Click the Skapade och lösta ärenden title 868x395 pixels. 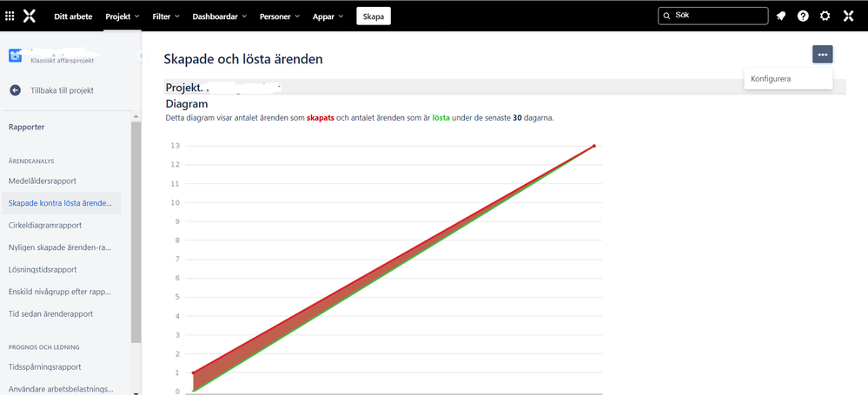coord(243,59)
